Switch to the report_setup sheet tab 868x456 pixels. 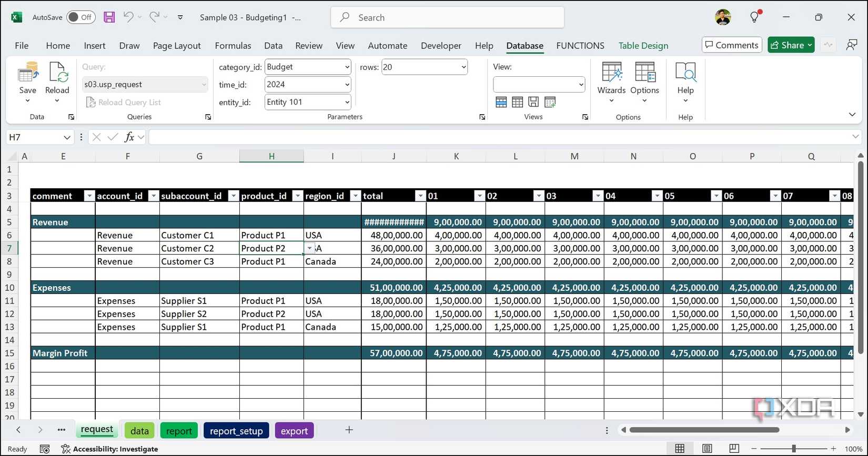coord(236,431)
